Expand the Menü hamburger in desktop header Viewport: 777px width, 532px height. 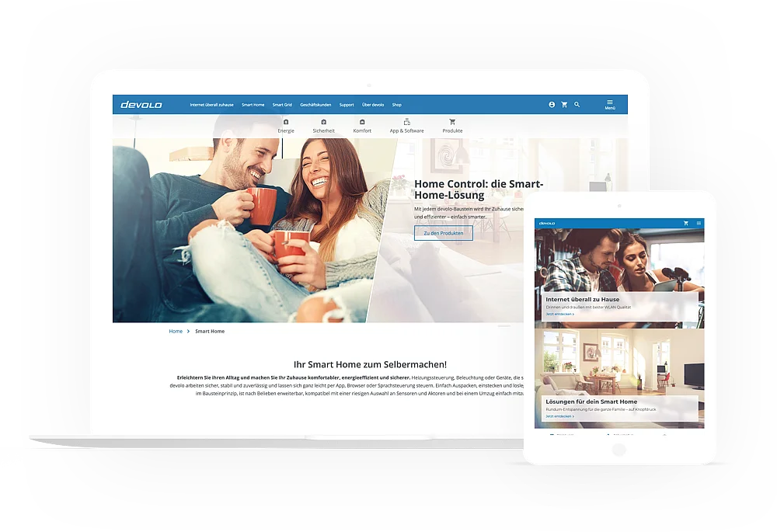(x=610, y=104)
